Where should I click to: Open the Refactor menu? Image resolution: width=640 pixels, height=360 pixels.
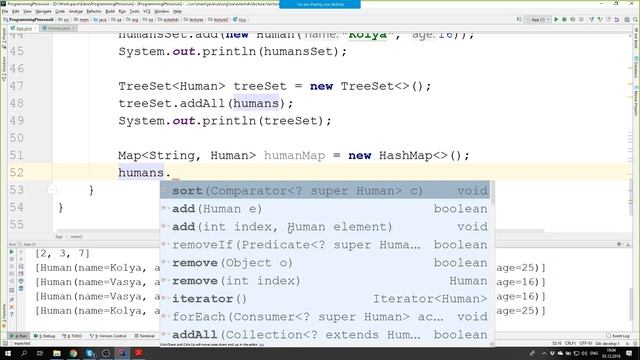click(x=94, y=11)
